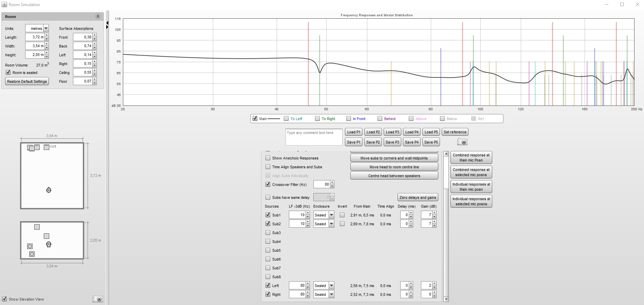Image resolution: width=644 pixels, height=305 pixels.
Task: Click Centre head between speakers
Action: pyautogui.click(x=394, y=176)
